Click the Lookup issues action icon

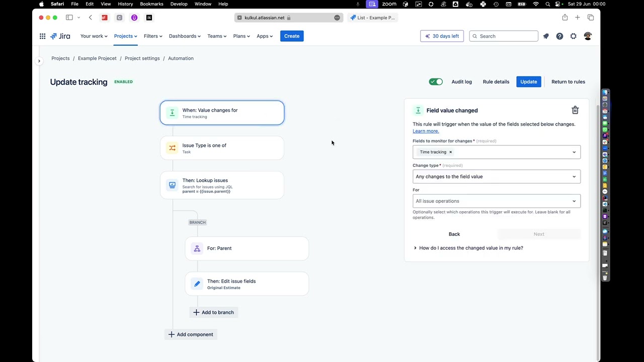(x=172, y=185)
